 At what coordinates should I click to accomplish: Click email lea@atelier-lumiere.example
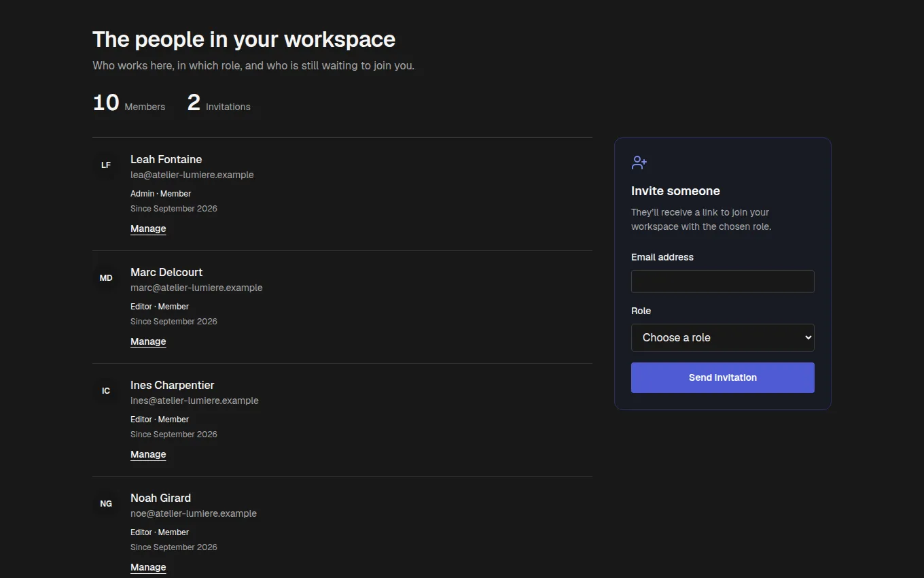pyautogui.click(x=192, y=175)
